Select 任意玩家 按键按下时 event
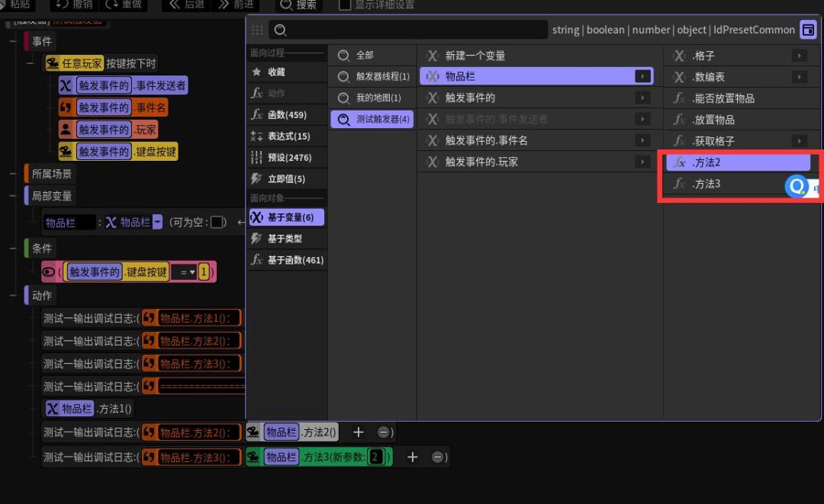The image size is (824, 504). [101, 63]
